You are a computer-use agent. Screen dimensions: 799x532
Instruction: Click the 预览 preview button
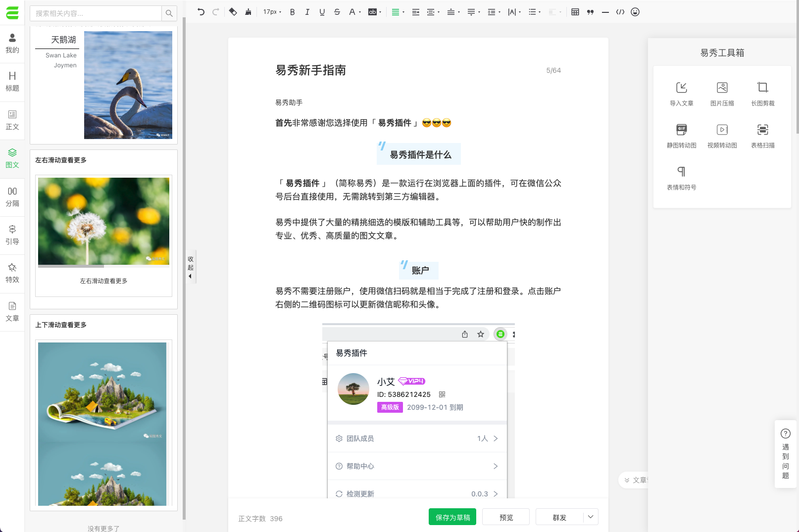click(506, 517)
